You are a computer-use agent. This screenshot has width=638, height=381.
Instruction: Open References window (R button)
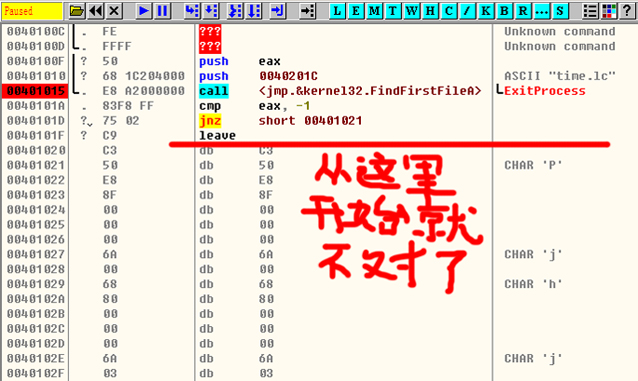[522, 11]
